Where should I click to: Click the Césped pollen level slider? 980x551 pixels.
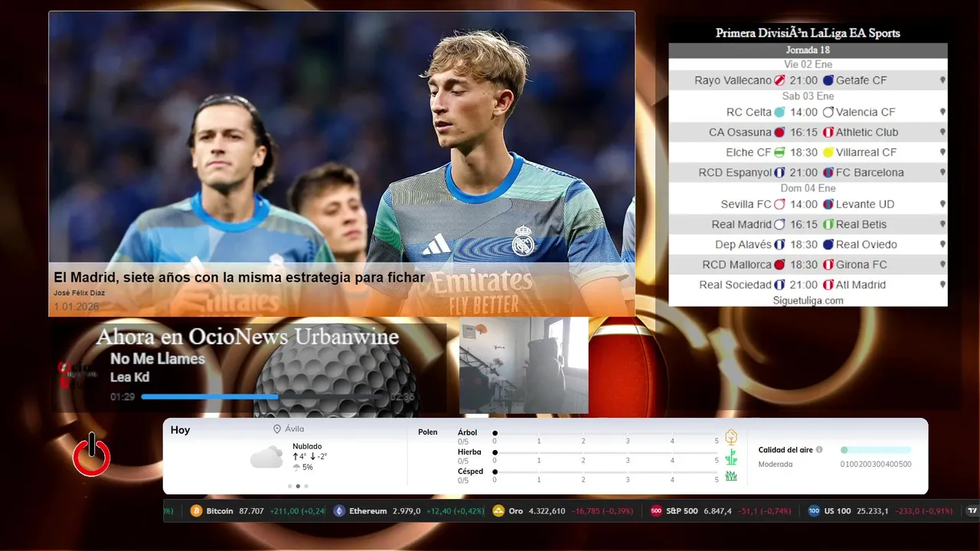tap(606, 471)
